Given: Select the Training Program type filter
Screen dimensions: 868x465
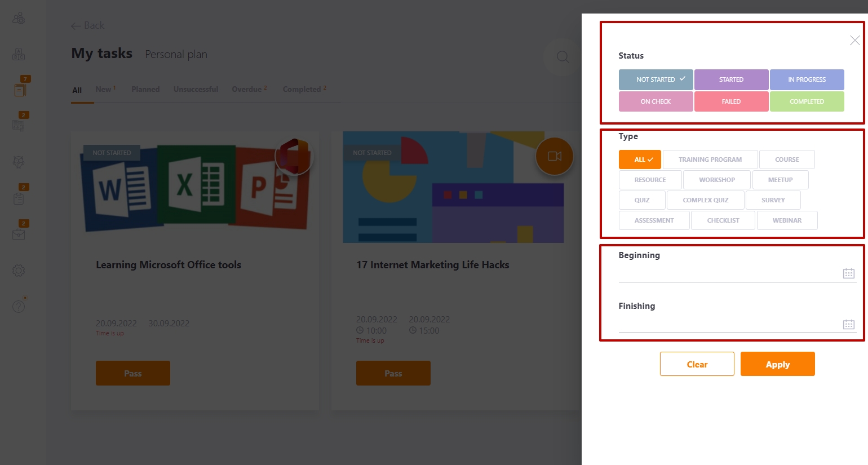Looking at the screenshot, I should tap(710, 160).
